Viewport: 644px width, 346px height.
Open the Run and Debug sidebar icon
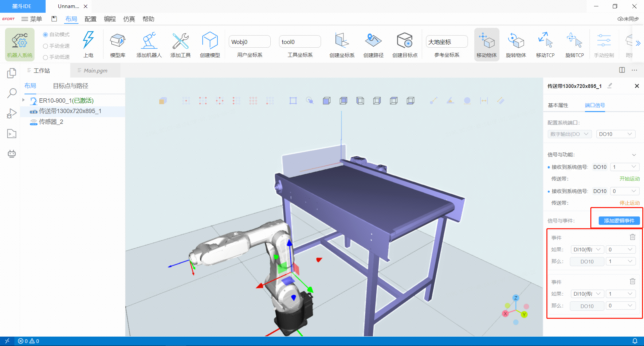pyautogui.click(x=12, y=113)
